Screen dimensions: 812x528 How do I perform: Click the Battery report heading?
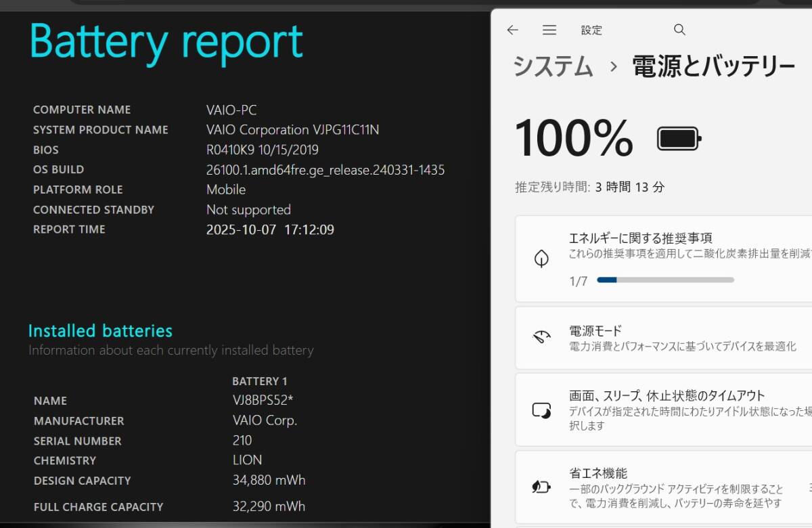pos(166,43)
